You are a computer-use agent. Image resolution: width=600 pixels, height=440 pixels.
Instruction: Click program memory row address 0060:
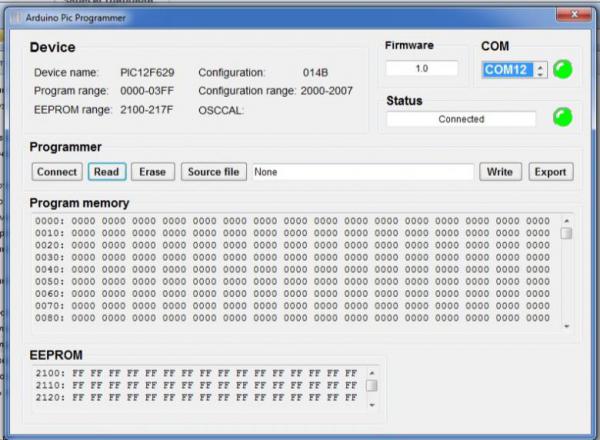pyautogui.click(x=50, y=294)
